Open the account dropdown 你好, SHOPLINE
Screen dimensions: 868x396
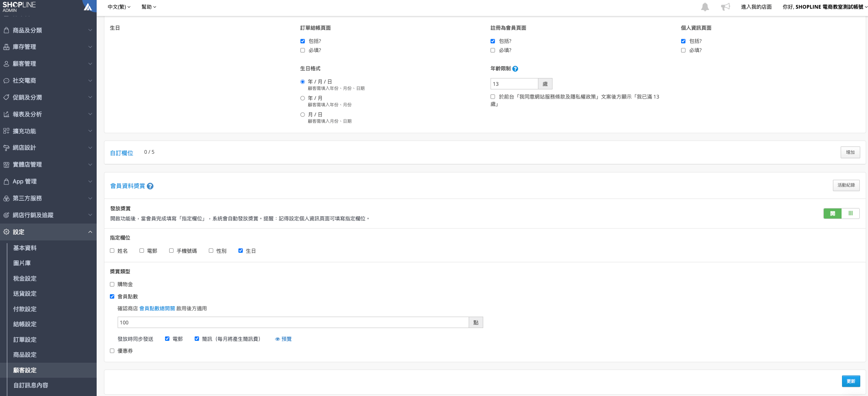[825, 7]
